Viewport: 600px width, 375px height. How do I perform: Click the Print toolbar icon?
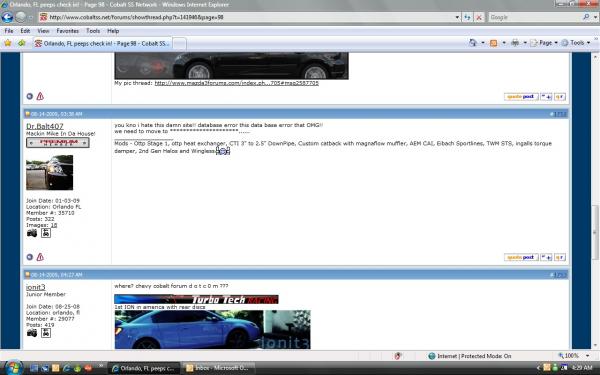[515, 43]
